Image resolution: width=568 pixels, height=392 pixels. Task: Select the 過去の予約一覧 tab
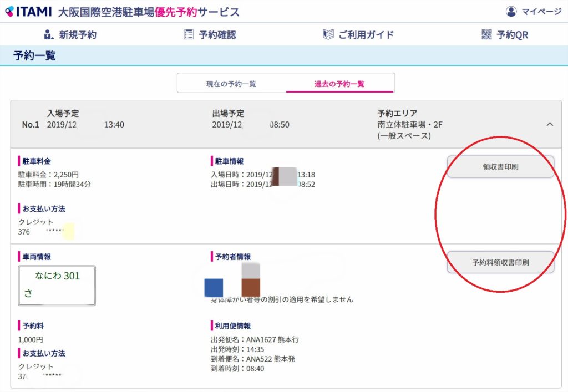click(x=339, y=84)
